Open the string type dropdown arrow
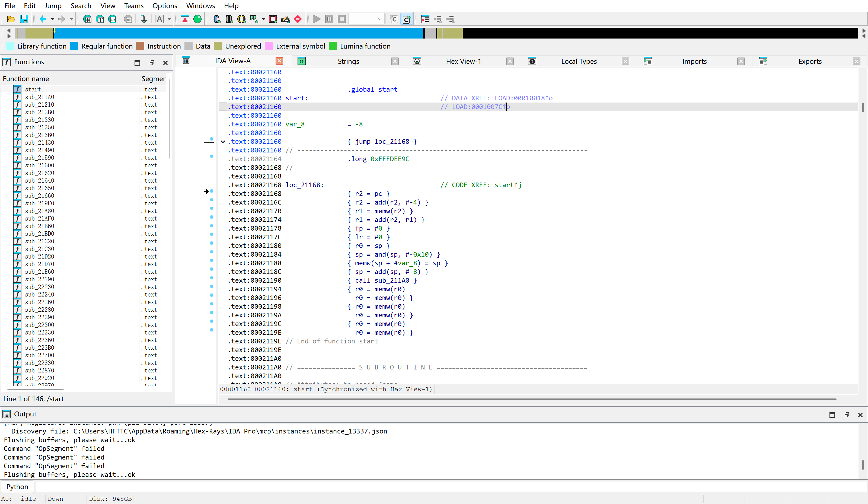Viewport: 868px width, 504px height. click(x=263, y=19)
